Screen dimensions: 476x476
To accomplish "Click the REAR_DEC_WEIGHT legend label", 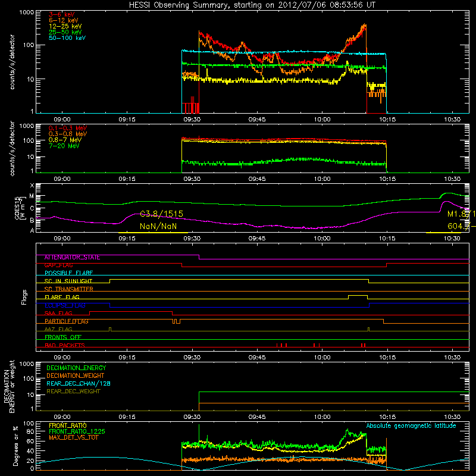I will (73, 392).
